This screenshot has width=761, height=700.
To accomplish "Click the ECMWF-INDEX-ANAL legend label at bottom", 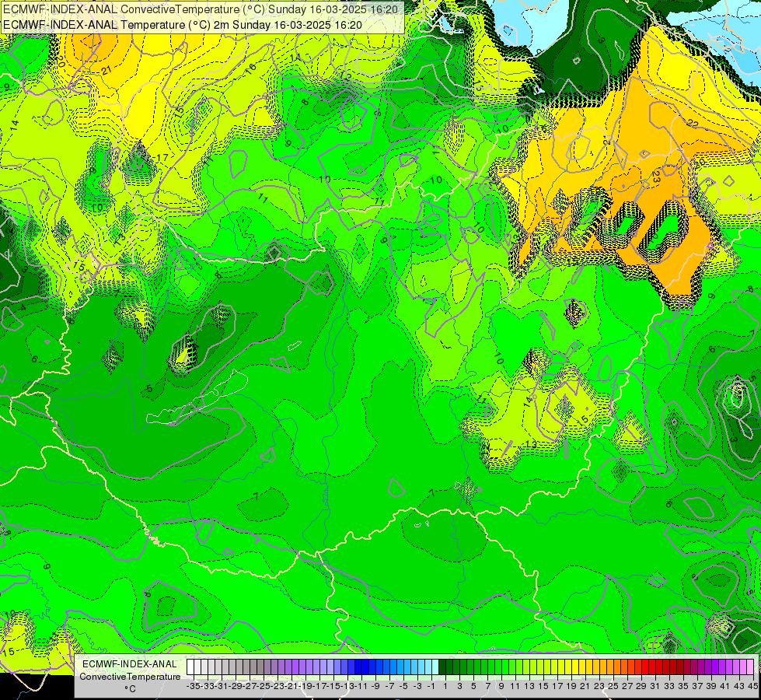I will click(x=130, y=664).
